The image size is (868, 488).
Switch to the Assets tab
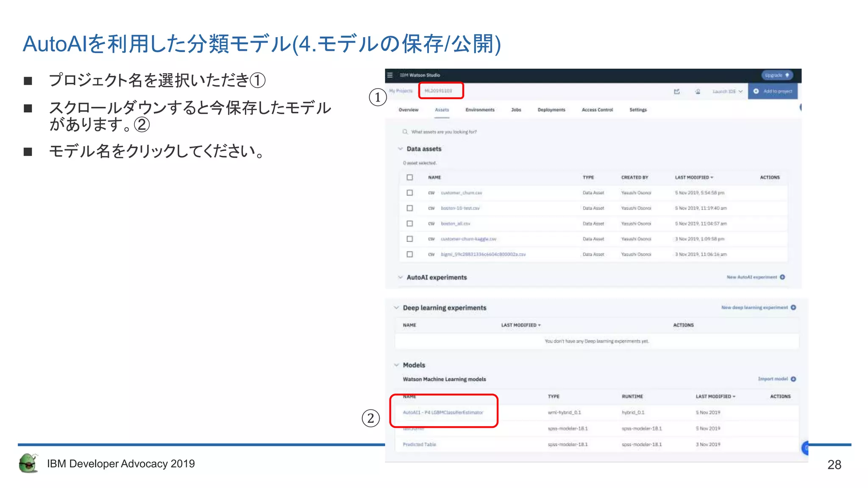pyautogui.click(x=442, y=110)
